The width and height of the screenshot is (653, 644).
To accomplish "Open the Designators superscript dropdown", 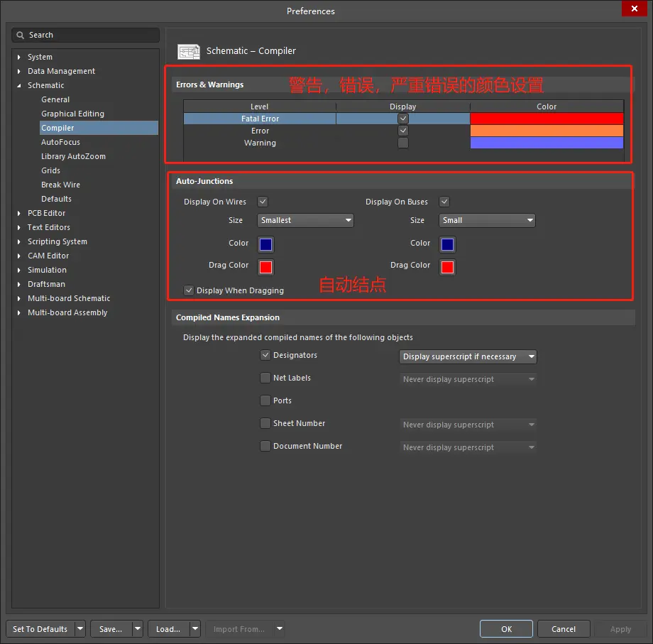I will 468,356.
